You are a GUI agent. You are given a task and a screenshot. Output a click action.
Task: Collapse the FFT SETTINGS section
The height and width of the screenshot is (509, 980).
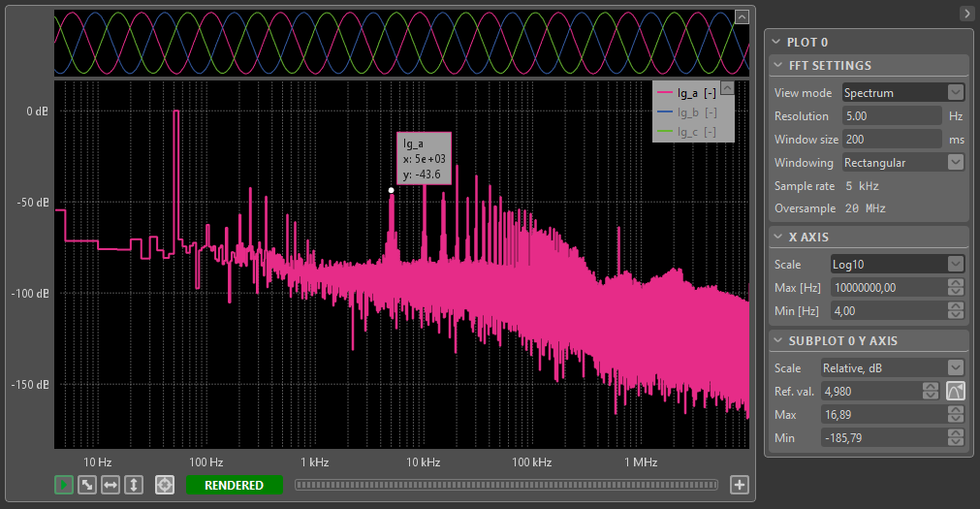(x=777, y=66)
